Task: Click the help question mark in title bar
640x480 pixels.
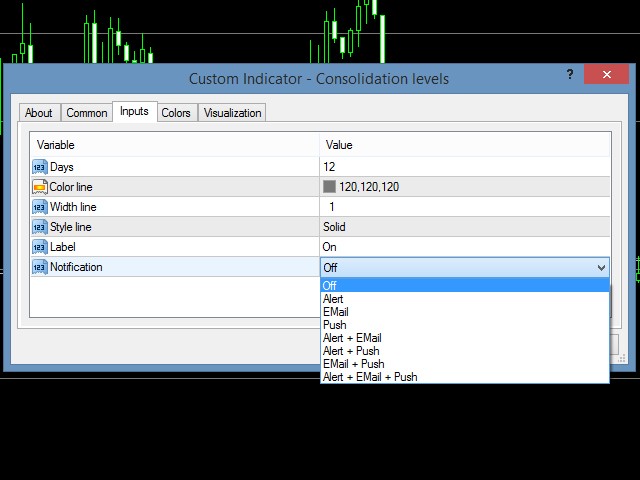Action: point(569,76)
